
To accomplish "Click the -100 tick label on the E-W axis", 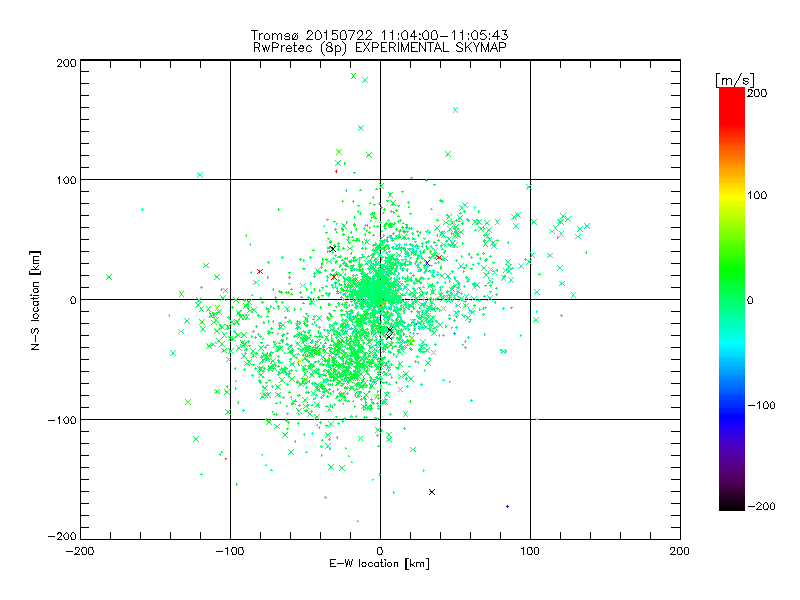I will click(230, 551).
